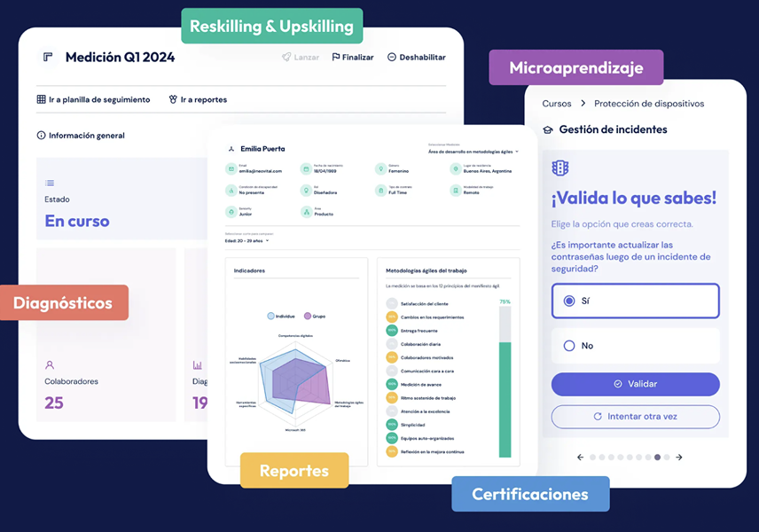Click Ritmo sostenido de trabajo row text
The width and height of the screenshot is (759, 532).
[428, 398]
